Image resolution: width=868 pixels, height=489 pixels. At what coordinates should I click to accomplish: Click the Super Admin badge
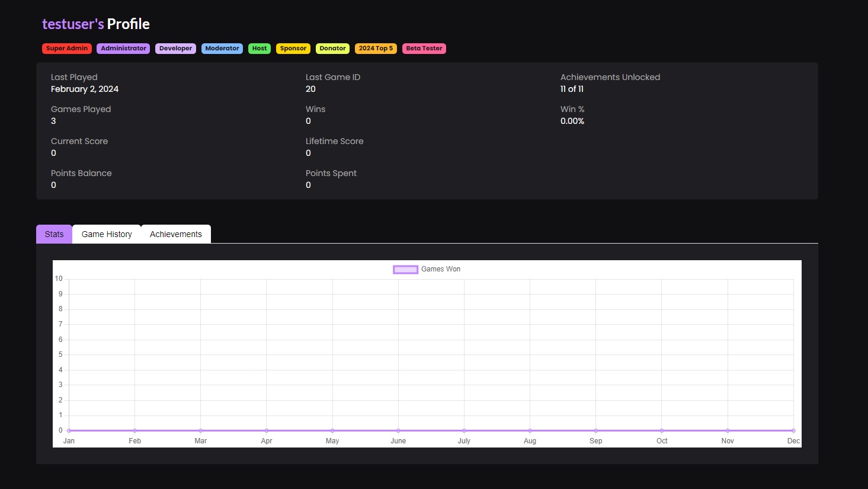click(x=67, y=49)
